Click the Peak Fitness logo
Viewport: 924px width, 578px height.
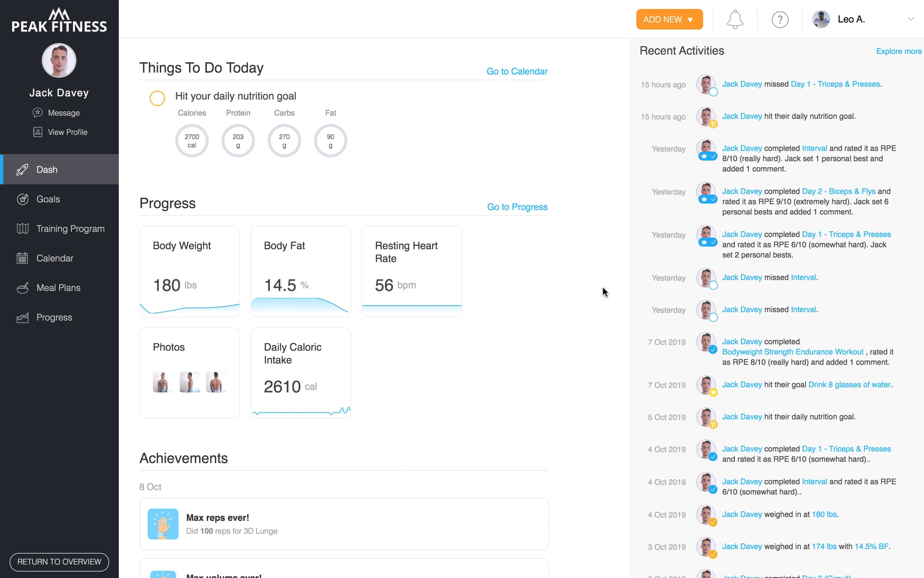(x=59, y=20)
